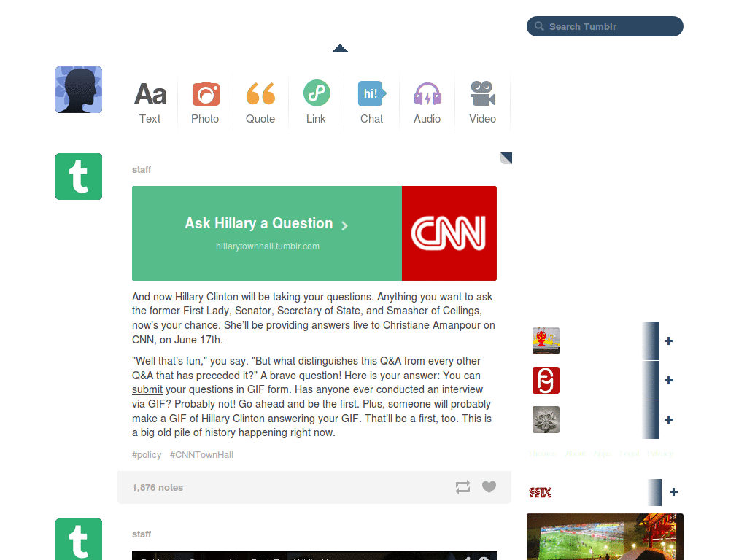This screenshot has height=560, width=747.
Task: Open the faded About footer link
Action: point(575,454)
